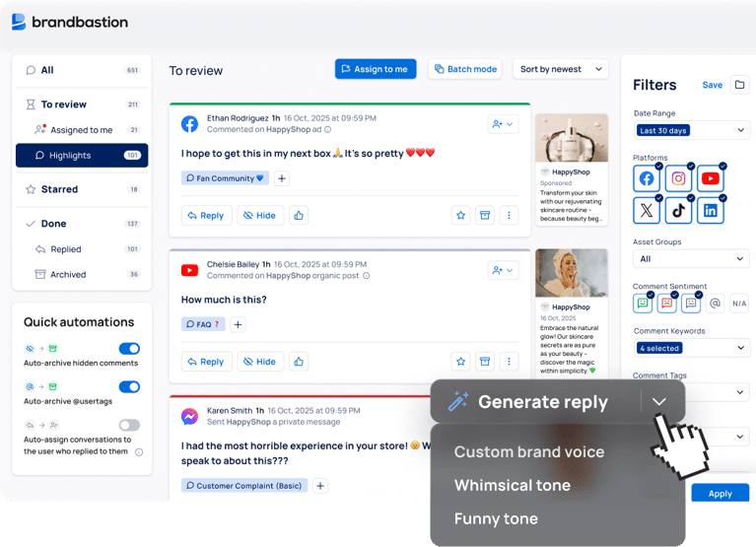
Task: Like Chelsie Bailey's comment with thumbs up
Action: coord(299,362)
